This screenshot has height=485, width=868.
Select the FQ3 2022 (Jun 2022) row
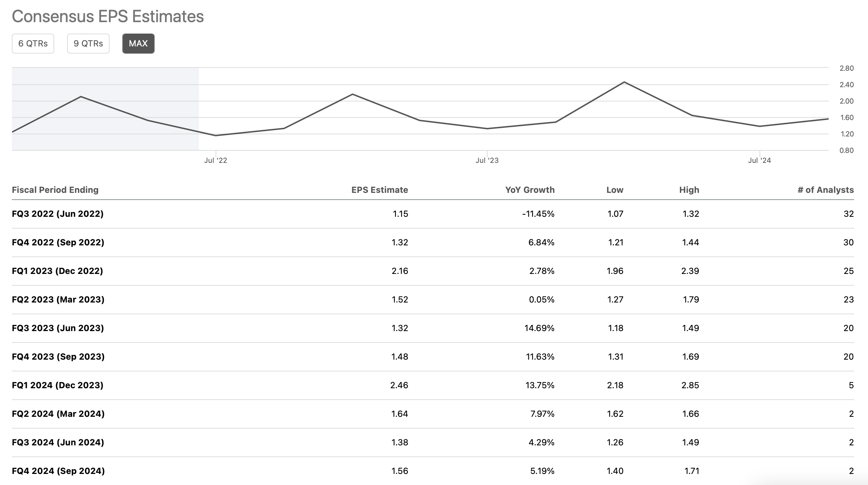click(x=58, y=214)
